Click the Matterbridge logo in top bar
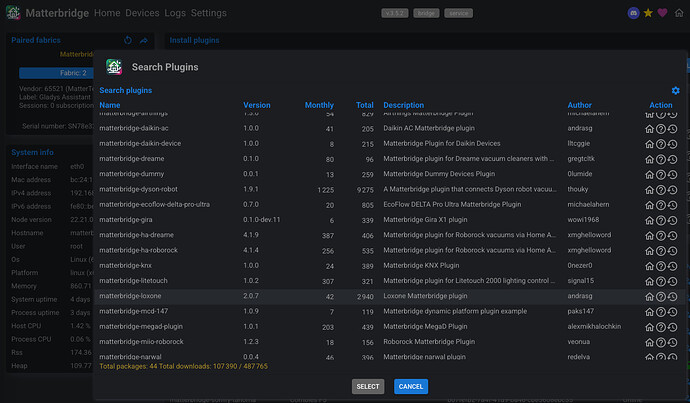 [13, 13]
